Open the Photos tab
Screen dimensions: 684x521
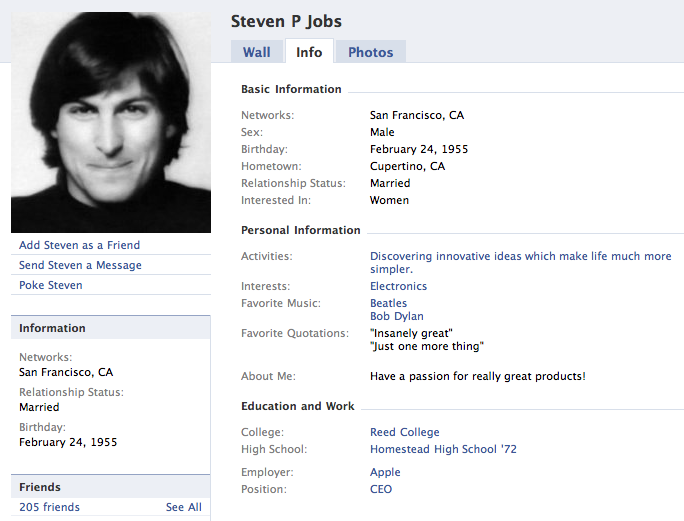click(370, 53)
